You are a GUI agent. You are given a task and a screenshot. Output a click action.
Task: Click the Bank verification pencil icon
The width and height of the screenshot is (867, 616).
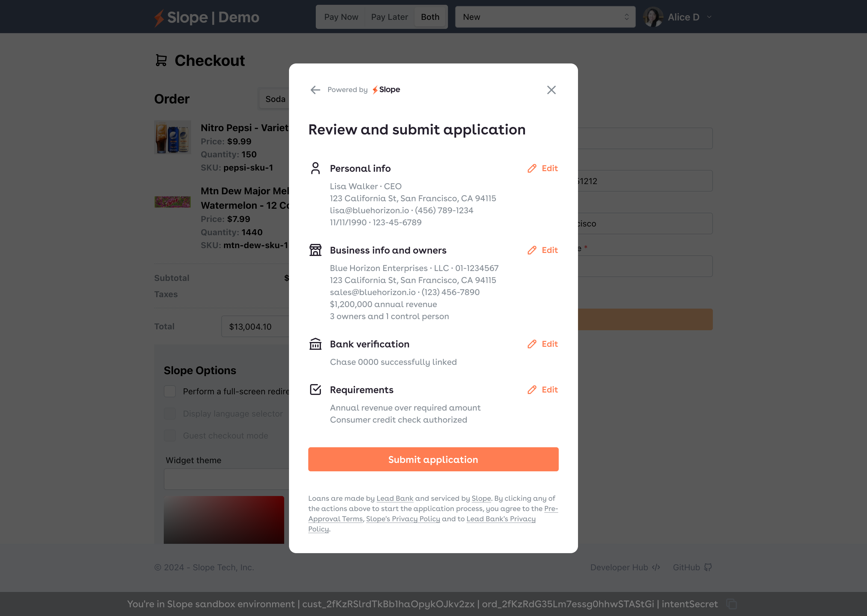[532, 344]
